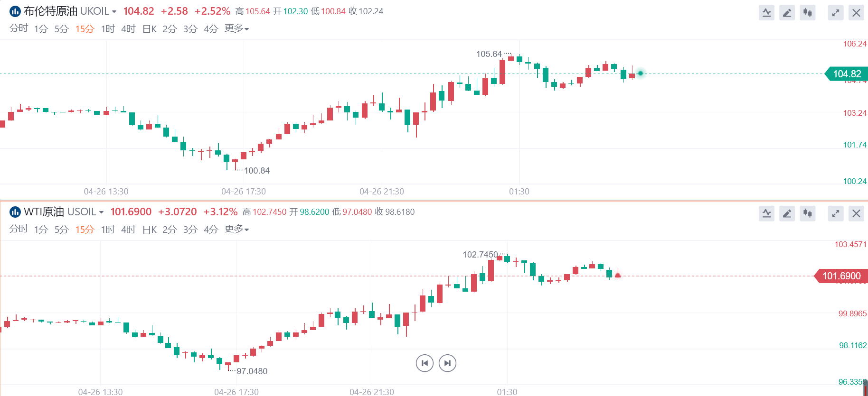The width and height of the screenshot is (868, 396).
Task: Expand 更多 timeframes in Brent chart
Action: pos(236,28)
